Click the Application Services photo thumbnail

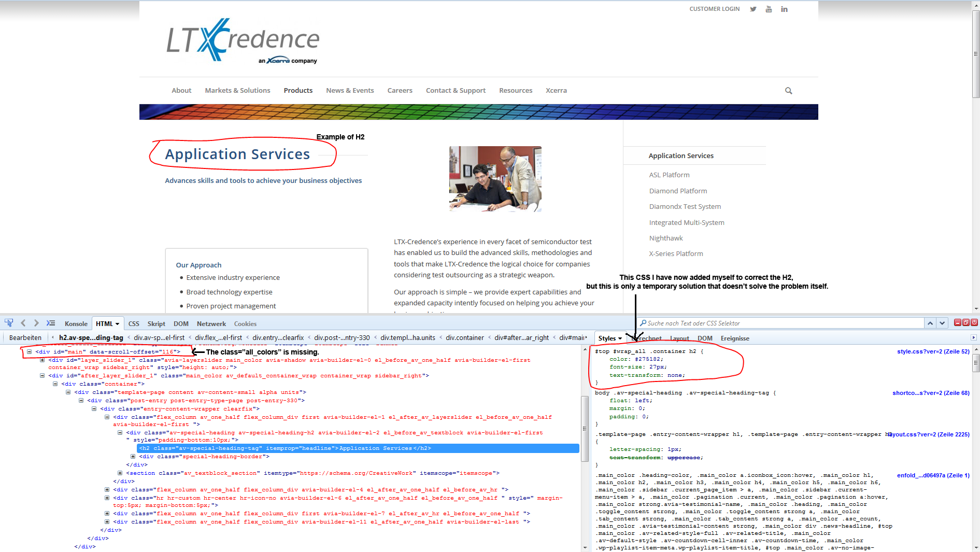495,179
